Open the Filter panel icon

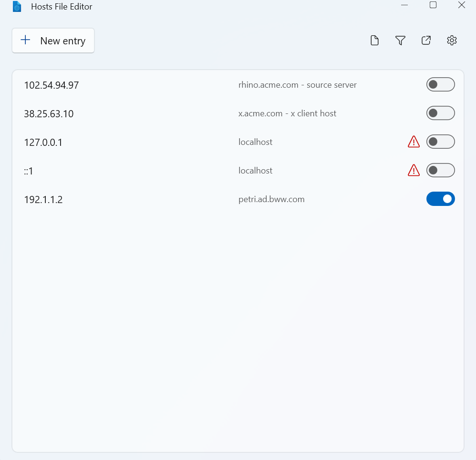click(400, 40)
